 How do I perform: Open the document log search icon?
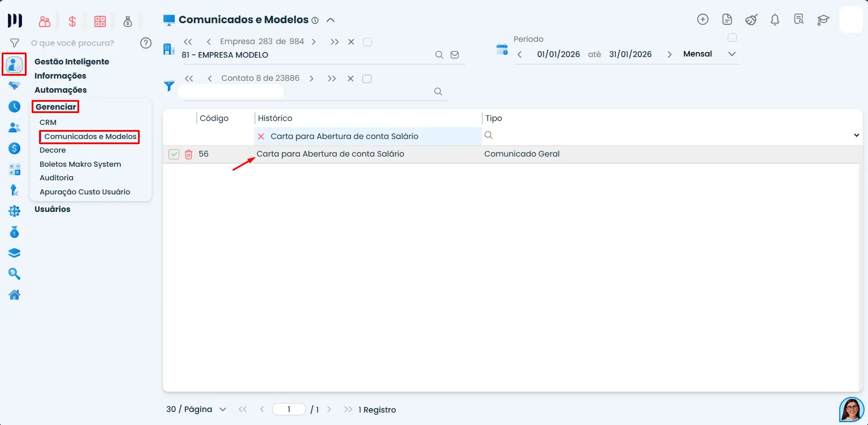click(x=798, y=19)
